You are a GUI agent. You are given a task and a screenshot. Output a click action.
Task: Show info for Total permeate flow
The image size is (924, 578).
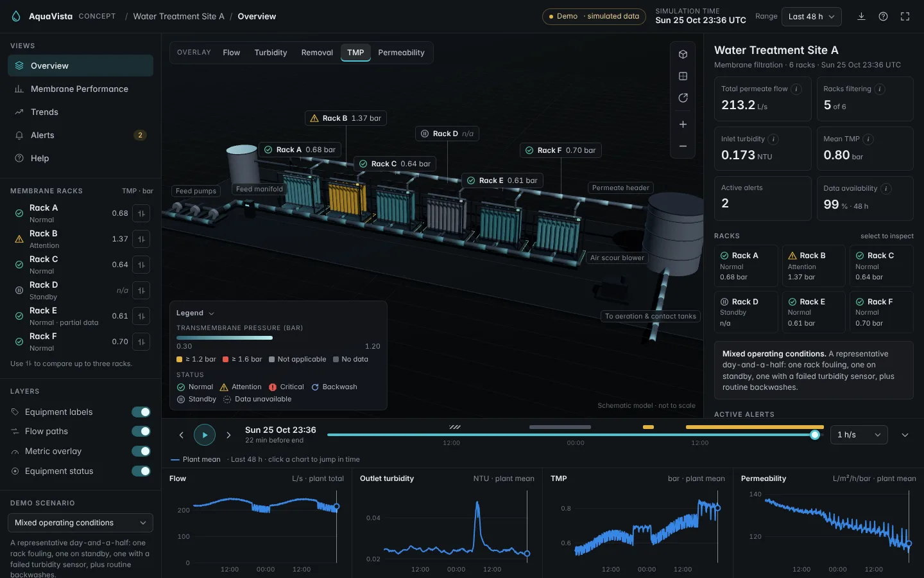pyautogui.click(x=796, y=89)
